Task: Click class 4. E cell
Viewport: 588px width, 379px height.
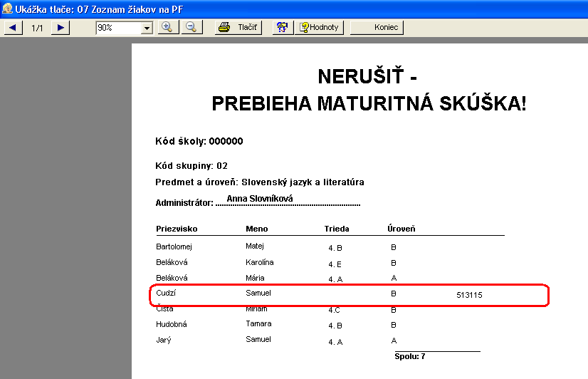Action: [x=335, y=264]
